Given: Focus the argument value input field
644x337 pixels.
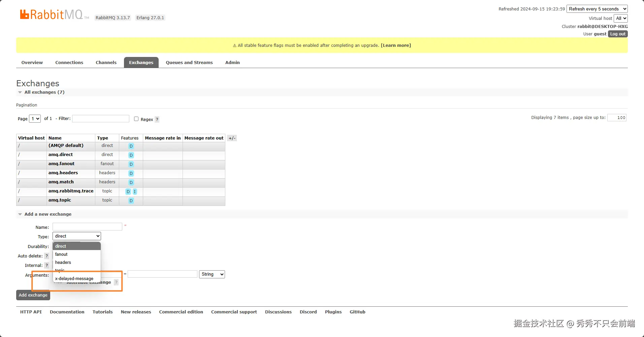Looking at the screenshot, I should (162, 274).
